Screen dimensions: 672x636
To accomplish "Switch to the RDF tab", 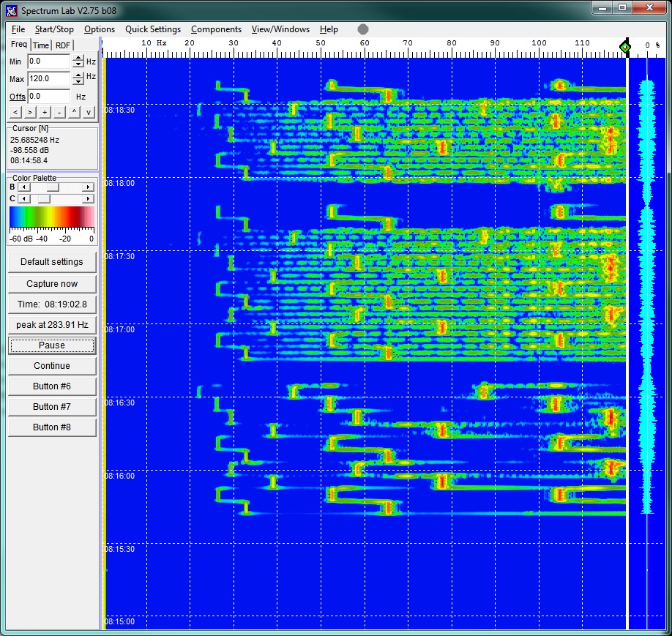I will tap(64, 45).
